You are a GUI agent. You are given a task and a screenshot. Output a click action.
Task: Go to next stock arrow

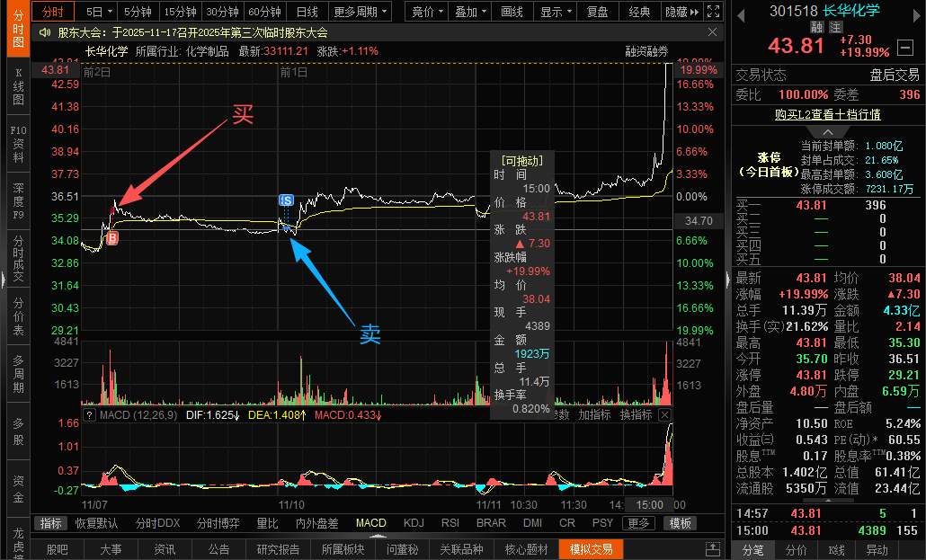point(917,16)
